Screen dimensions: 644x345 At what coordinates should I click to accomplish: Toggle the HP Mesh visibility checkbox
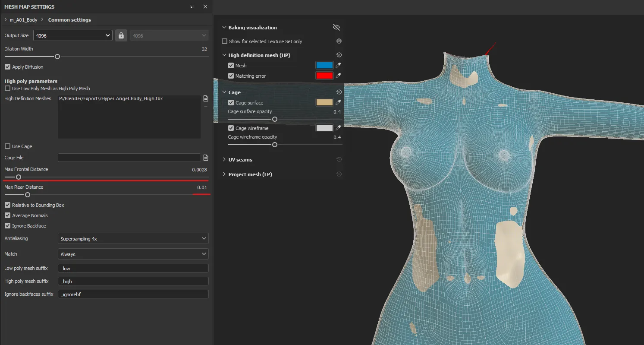pyautogui.click(x=231, y=66)
